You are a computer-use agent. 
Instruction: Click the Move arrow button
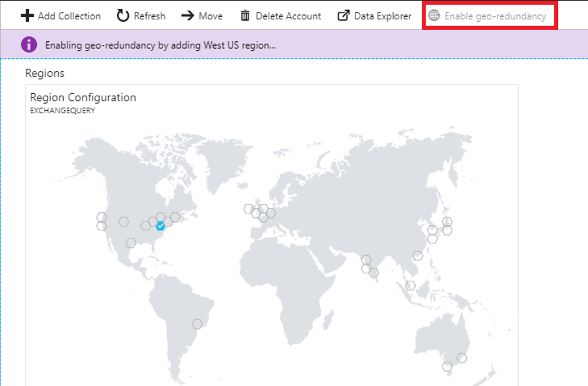click(202, 16)
